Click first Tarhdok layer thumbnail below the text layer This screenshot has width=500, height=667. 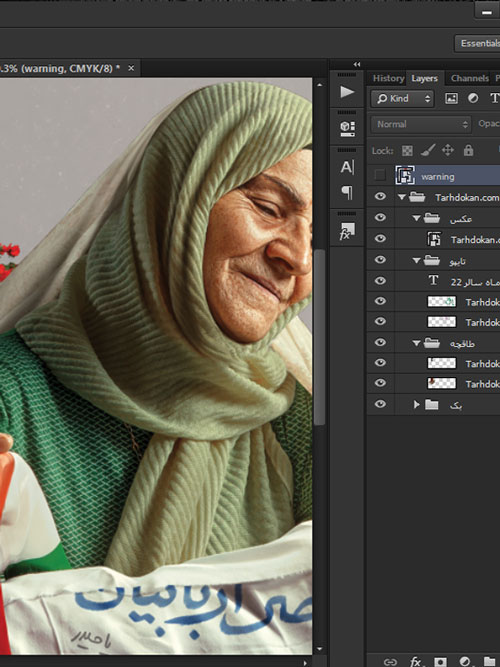[x=441, y=302]
